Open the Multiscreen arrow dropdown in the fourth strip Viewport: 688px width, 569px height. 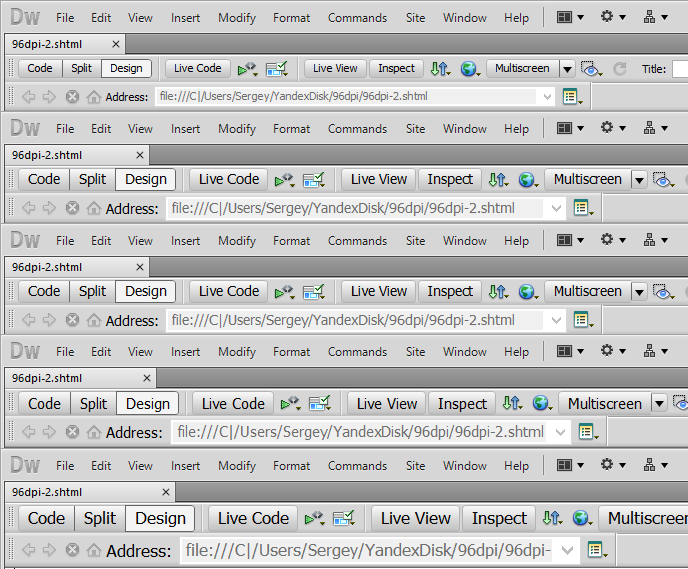pos(659,404)
